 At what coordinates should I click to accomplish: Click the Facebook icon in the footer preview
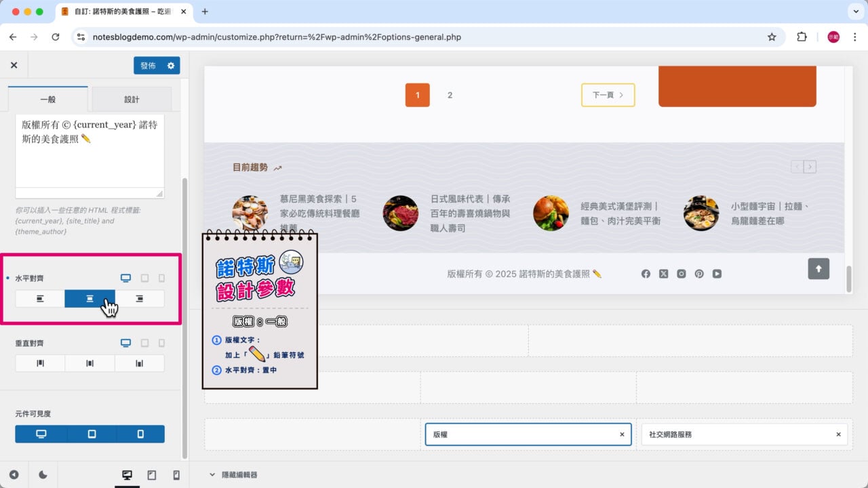click(646, 274)
